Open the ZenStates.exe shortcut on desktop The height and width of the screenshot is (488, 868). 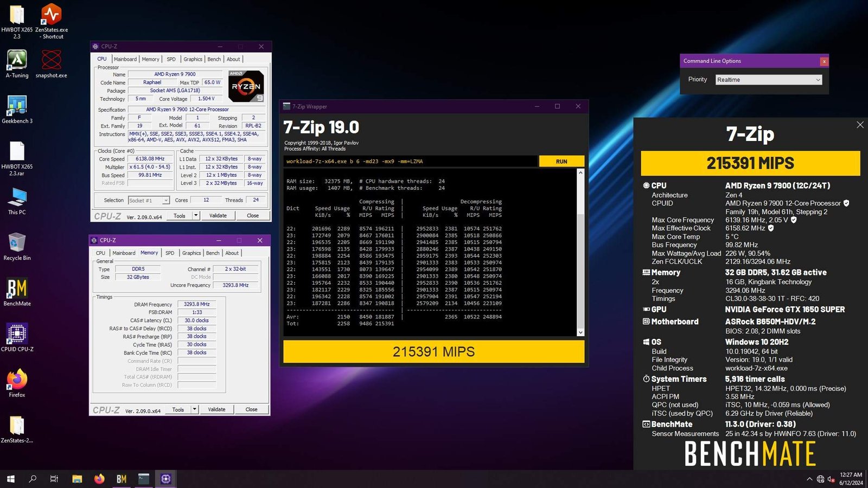click(x=52, y=16)
